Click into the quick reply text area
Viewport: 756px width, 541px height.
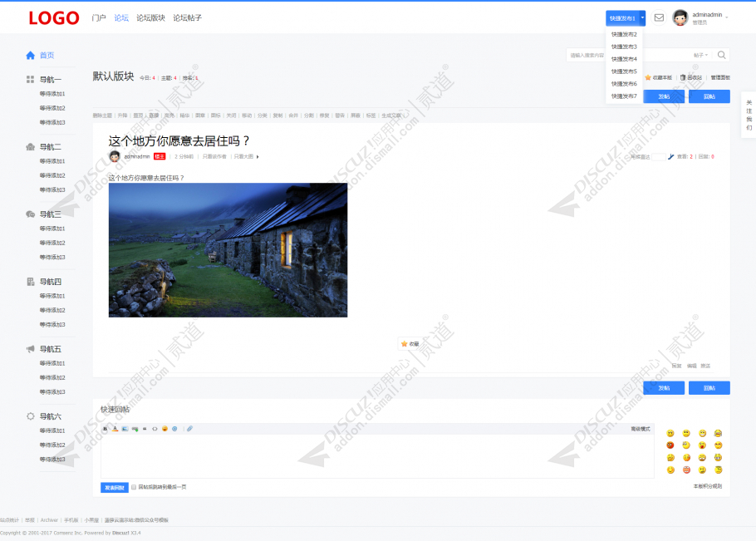coord(377,456)
